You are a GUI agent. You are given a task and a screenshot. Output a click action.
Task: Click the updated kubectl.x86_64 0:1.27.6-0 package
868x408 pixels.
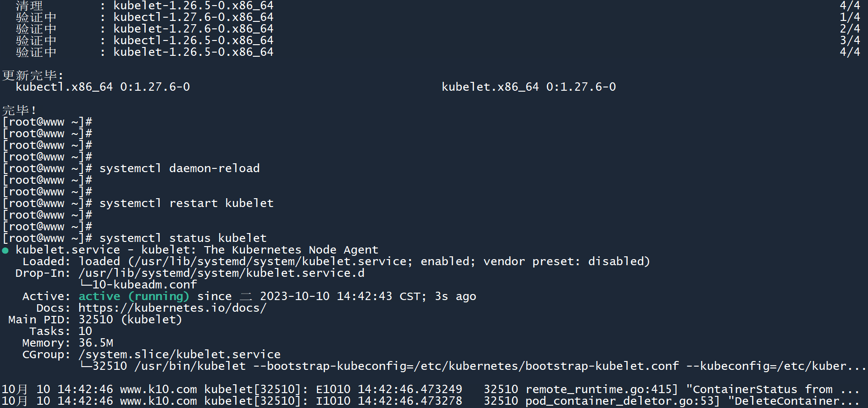click(x=102, y=87)
